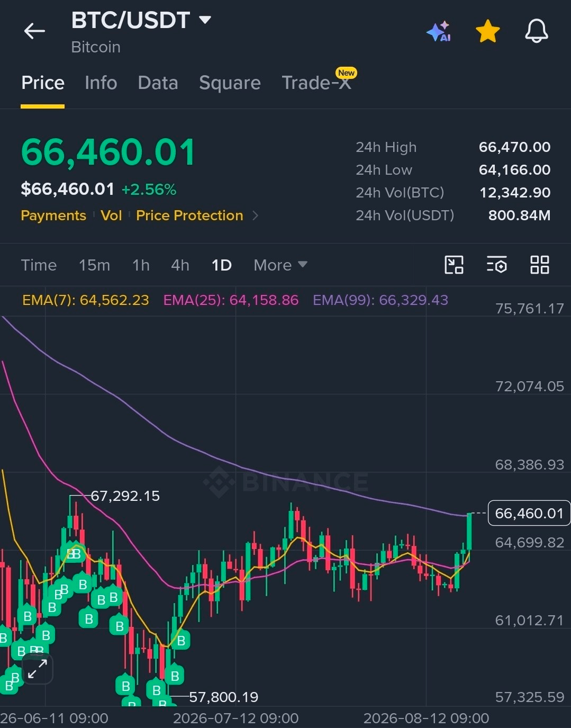Open the chart drawing tools icon
The height and width of the screenshot is (728, 571).
[x=454, y=265]
